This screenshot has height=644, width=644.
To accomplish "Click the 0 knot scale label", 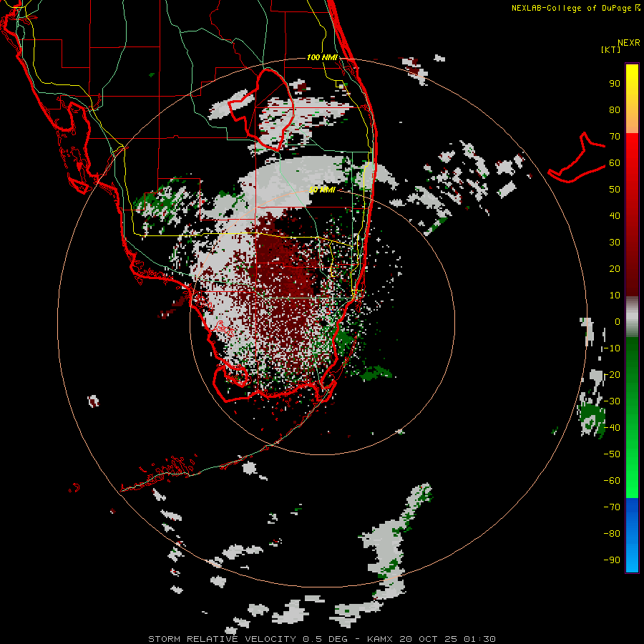I will point(618,322).
